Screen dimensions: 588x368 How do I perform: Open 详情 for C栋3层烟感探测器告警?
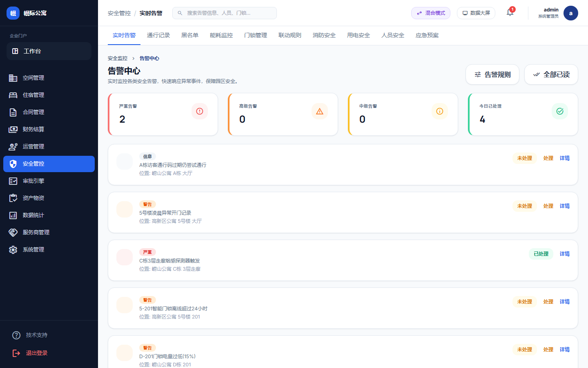pos(564,254)
